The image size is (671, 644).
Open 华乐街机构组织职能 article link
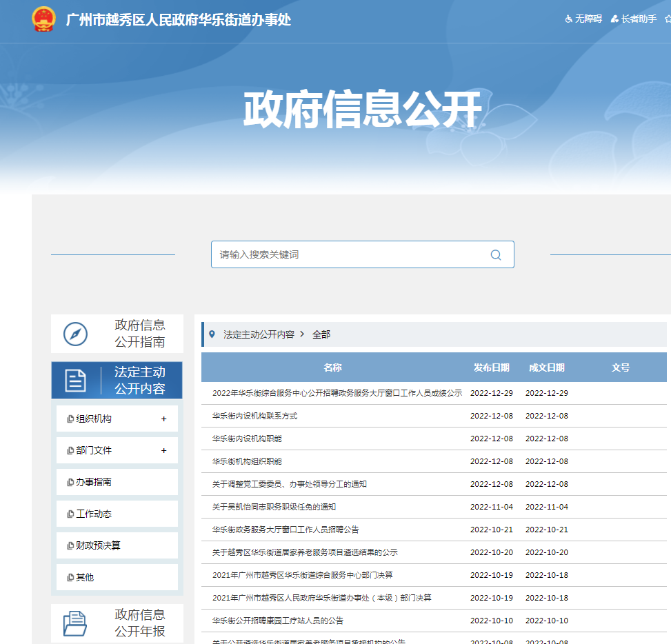coord(247,461)
